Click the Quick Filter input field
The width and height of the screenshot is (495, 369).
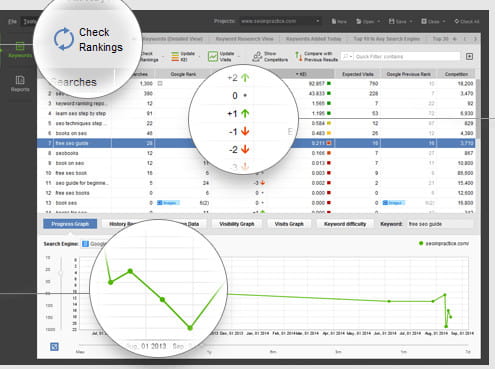(407, 57)
